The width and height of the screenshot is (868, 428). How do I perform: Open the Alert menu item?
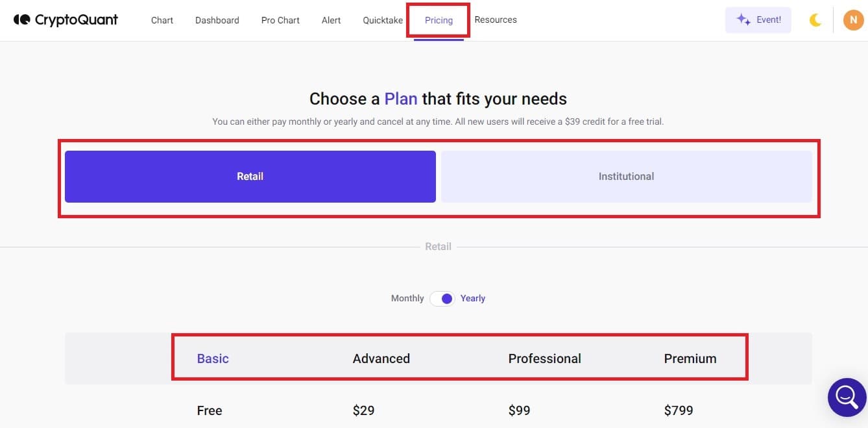(332, 20)
